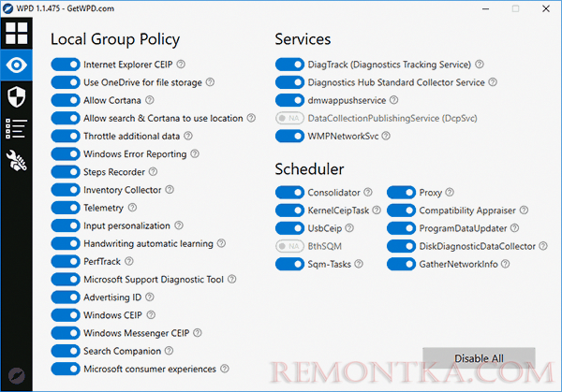This screenshot has height=392, width=562.
Task: Open the Firewall shield section
Action: (17, 95)
